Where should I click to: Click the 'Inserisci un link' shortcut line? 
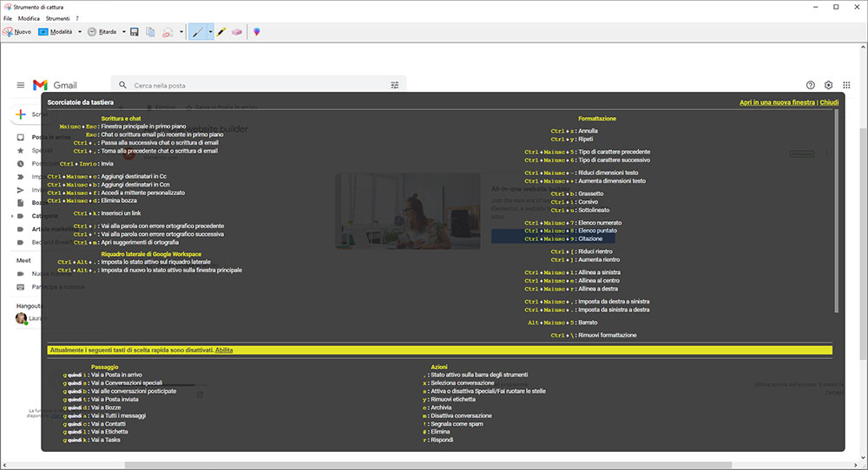click(x=107, y=213)
